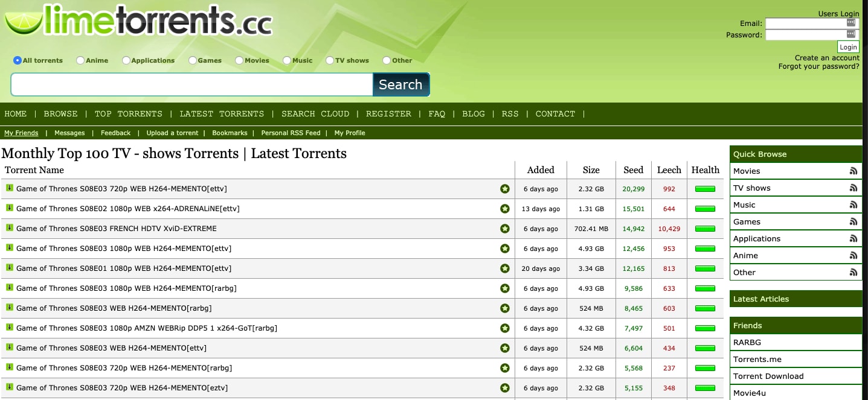Open REGISTER in the navigation bar

pyautogui.click(x=388, y=113)
